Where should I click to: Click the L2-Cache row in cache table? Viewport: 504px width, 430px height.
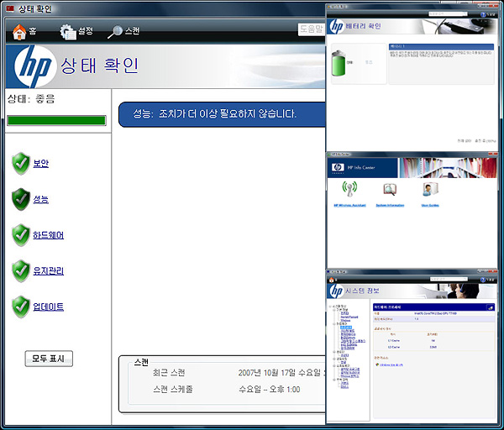click(433, 347)
